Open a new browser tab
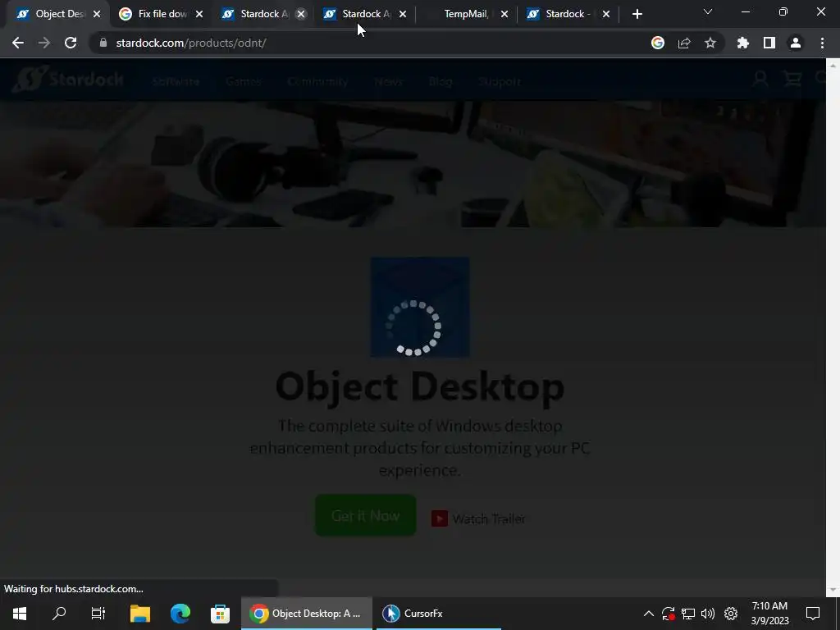 pyautogui.click(x=637, y=15)
